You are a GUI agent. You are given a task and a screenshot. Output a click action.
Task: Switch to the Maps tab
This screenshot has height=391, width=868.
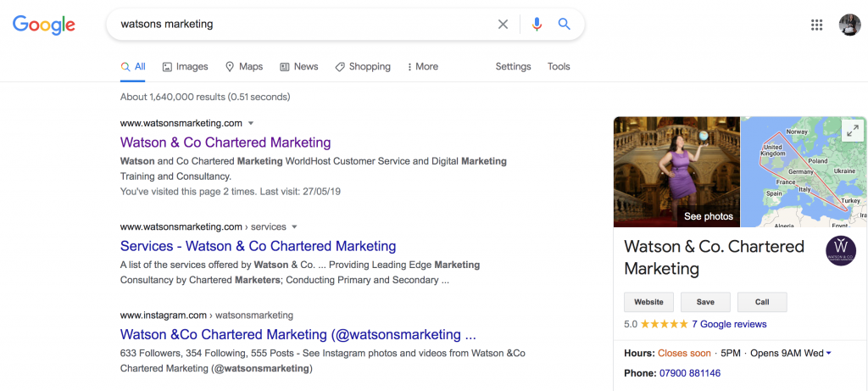tap(244, 66)
